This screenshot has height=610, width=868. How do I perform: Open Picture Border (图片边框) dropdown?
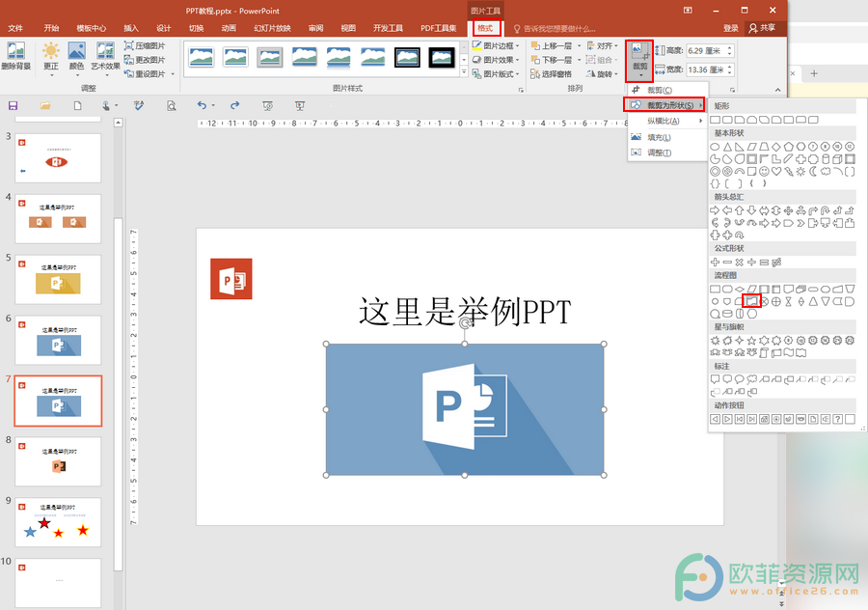tap(496, 46)
